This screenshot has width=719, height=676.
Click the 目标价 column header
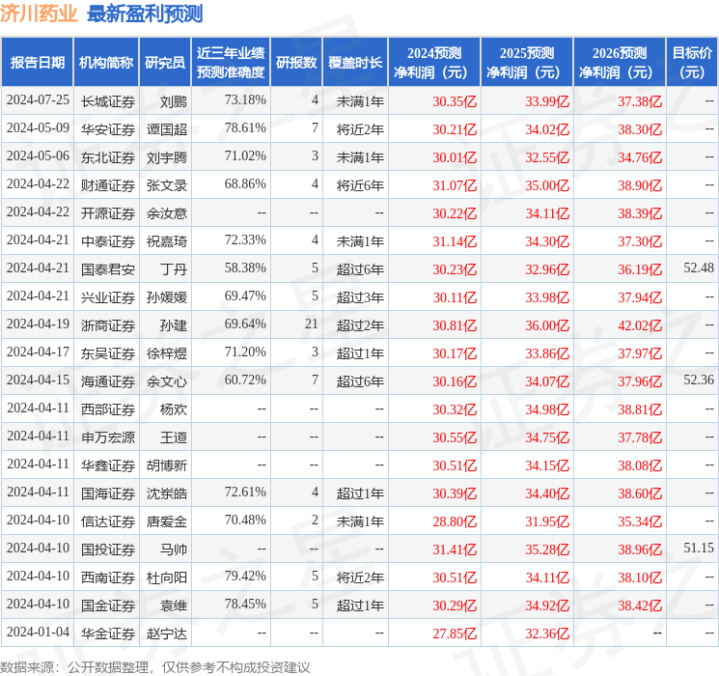tap(691, 62)
